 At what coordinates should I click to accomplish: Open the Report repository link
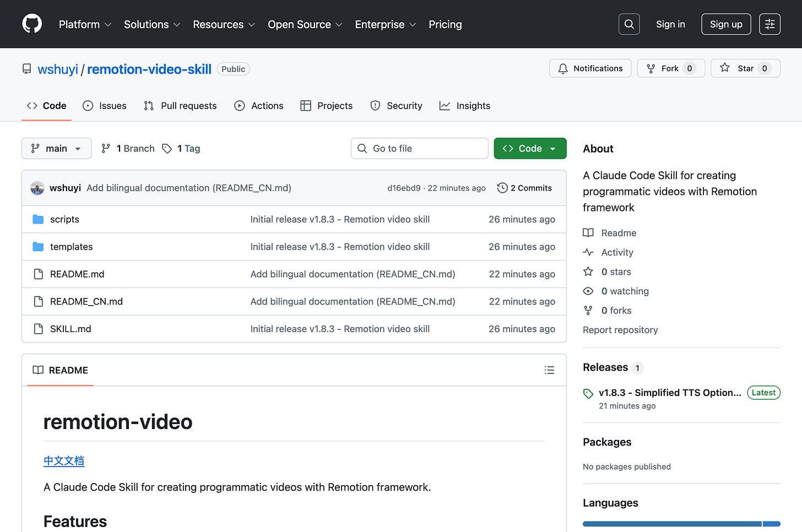point(620,330)
